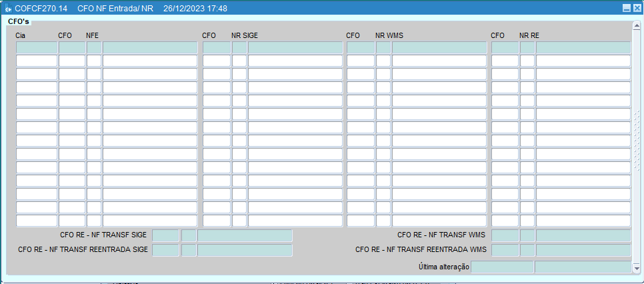Close the CFO NF Entrada/ NR window
The image size is (644, 284).
coord(637,8)
